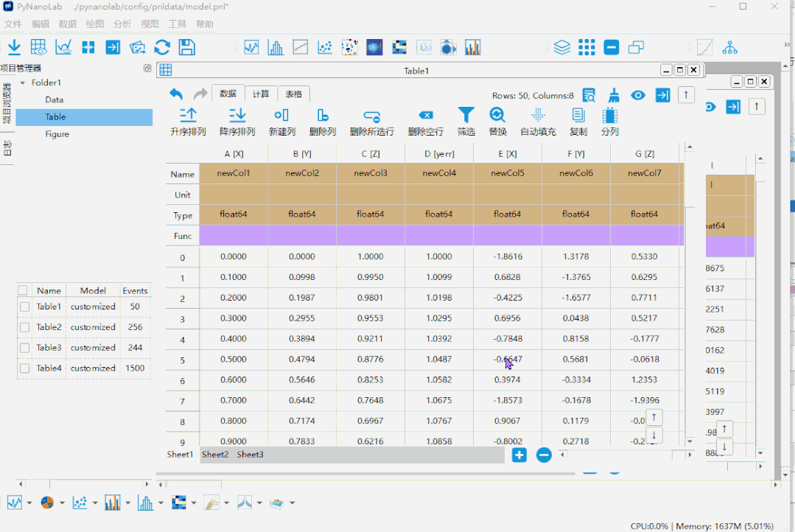
Task: Toggle the select-all checkbox in Name header
Action: click(22, 290)
